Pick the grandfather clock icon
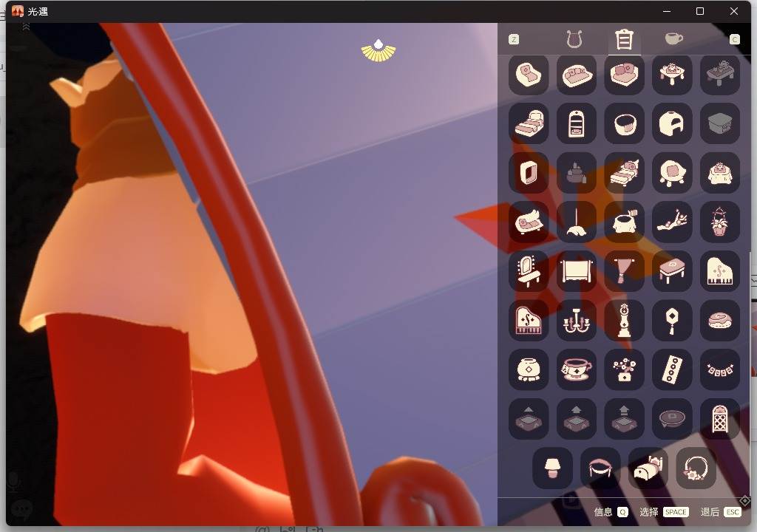The image size is (757, 532). pyautogui.click(x=624, y=321)
